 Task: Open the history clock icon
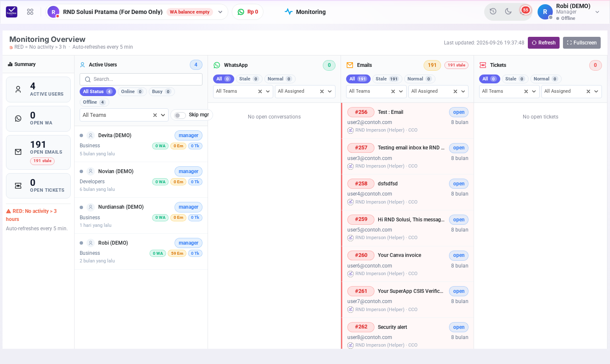point(493,11)
